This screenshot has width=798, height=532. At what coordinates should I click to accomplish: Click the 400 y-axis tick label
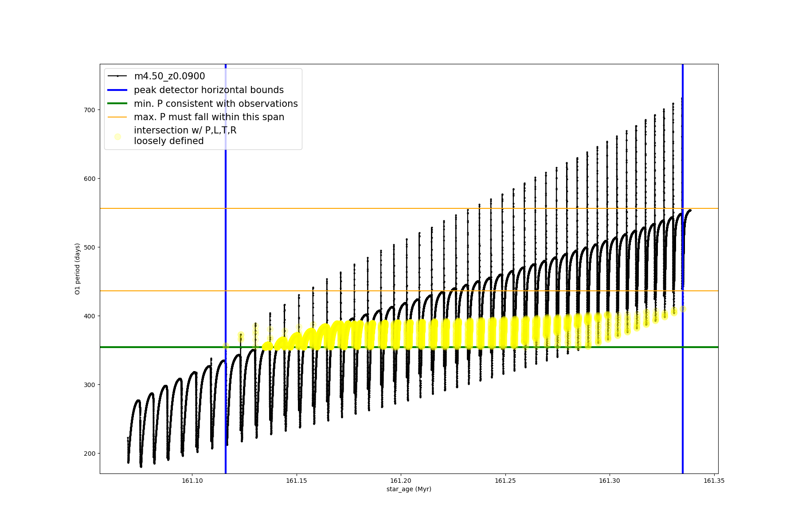click(90, 316)
